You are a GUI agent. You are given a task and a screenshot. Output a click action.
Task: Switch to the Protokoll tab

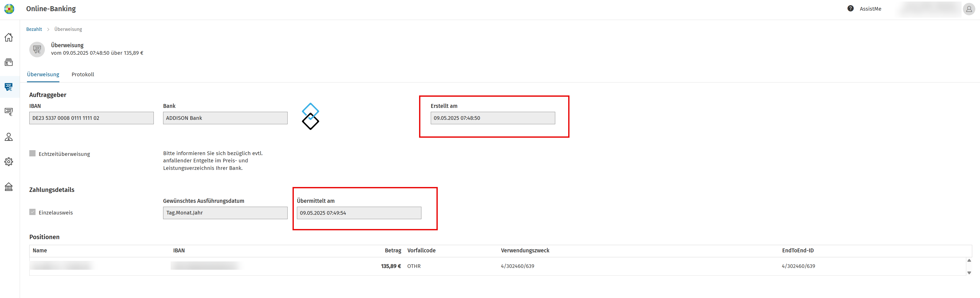[82, 74]
